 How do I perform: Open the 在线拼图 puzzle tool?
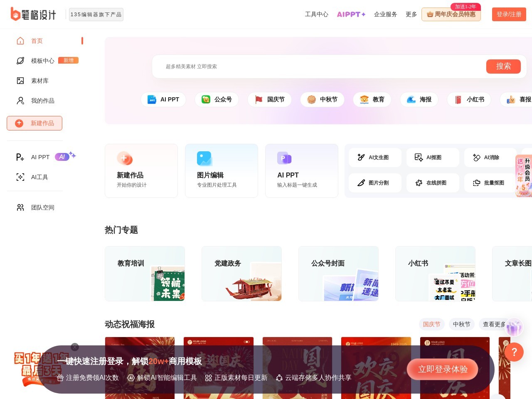click(x=419, y=183)
